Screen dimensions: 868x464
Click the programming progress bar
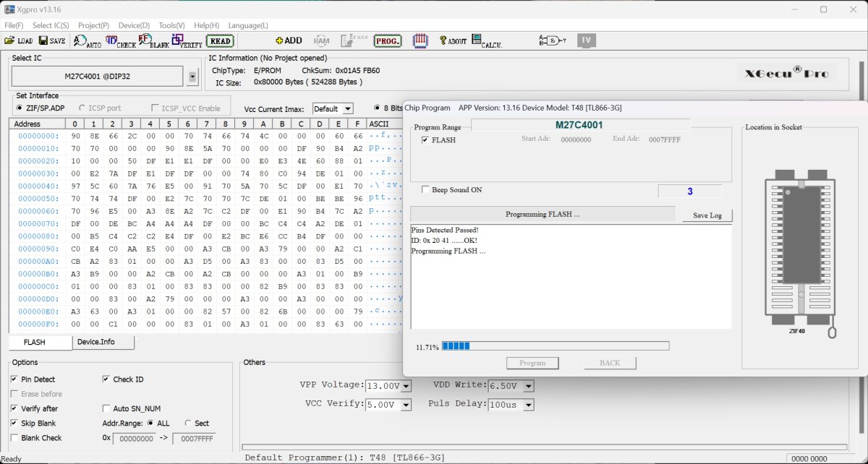coord(556,346)
